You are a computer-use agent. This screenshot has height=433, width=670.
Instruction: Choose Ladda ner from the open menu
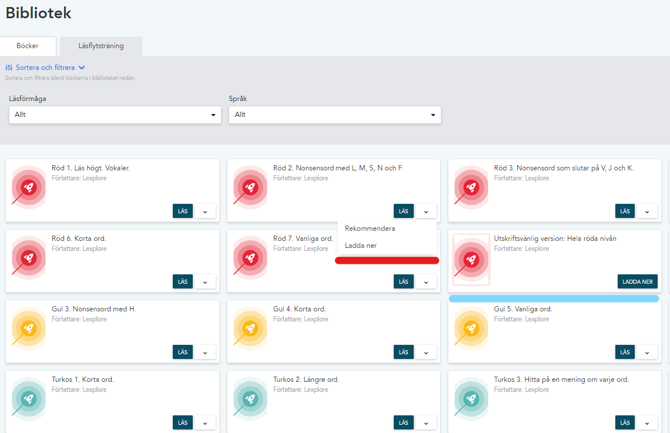[361, 245]
